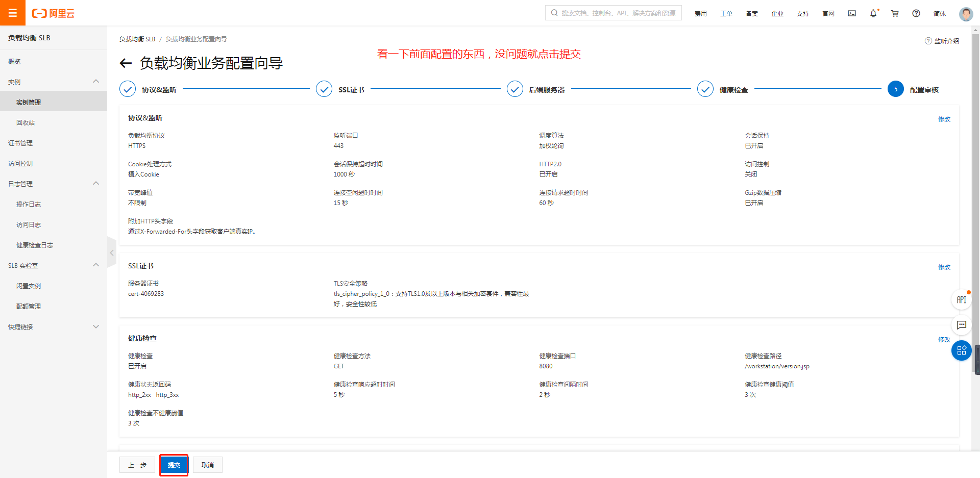This screenshot has width=980, height=478.
Task: Click the 提交 submit button
Action: (174, 465)
